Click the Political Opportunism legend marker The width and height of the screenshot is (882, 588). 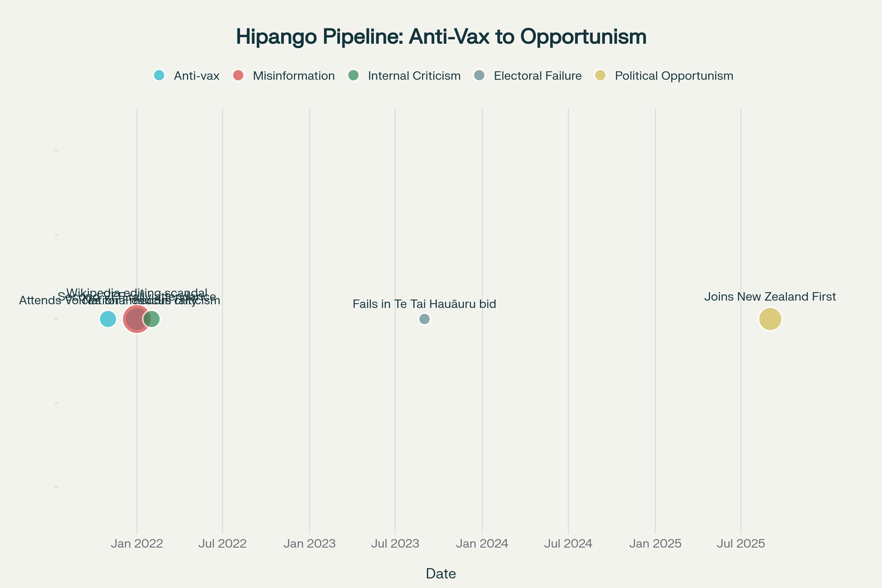[x=600, y=75]
